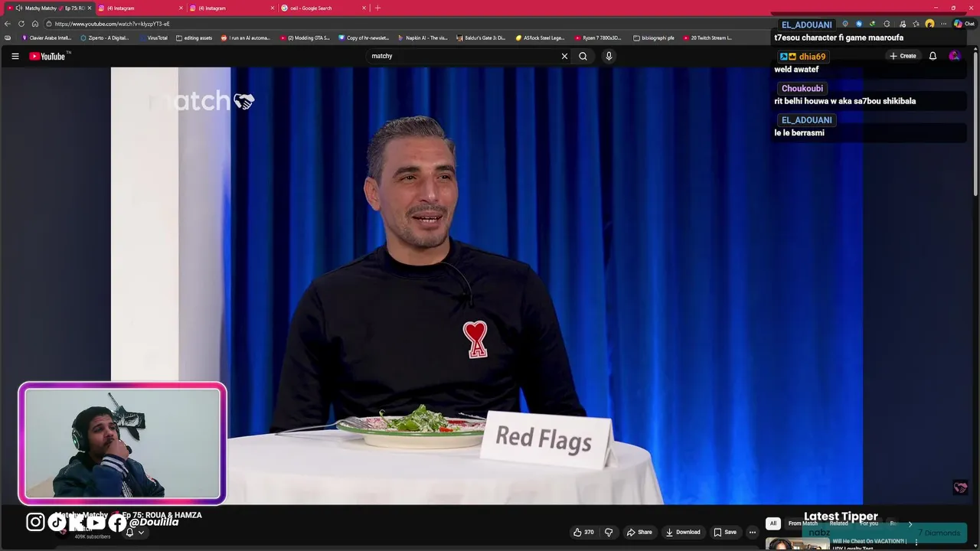
Task: Open the I run an AI automa bookmark
Action: click(246, 37)
